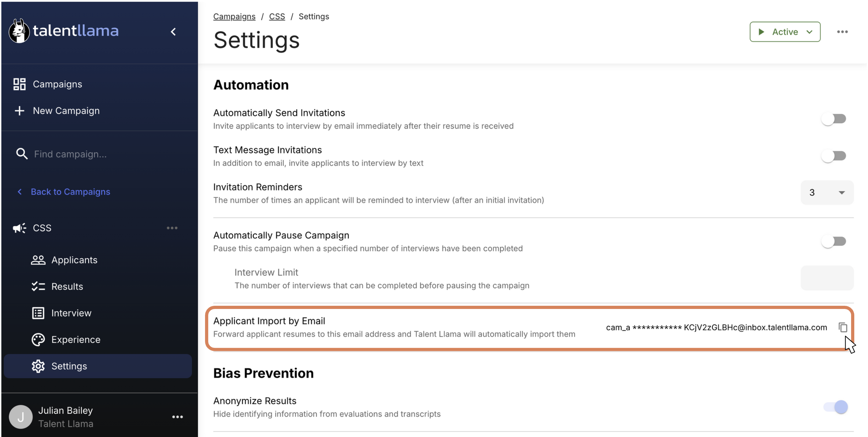Click the search magnifier icon
The height and width of the screenshot is (437, 868).
[x=22, y=154]
